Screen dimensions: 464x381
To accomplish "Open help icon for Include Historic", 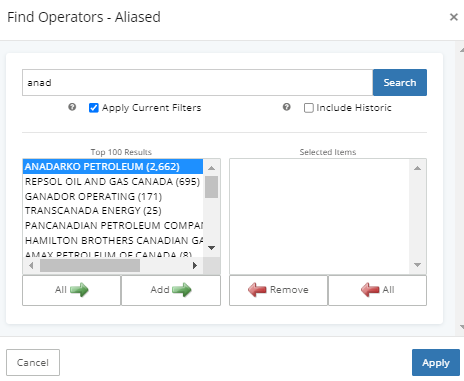I will pos(287,107).
